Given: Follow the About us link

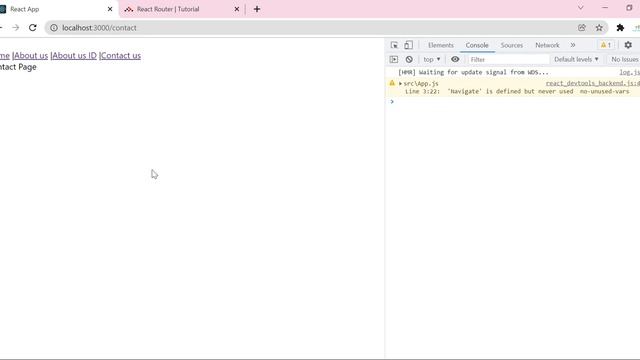Looking at the screenshot, I should (31, 56).
